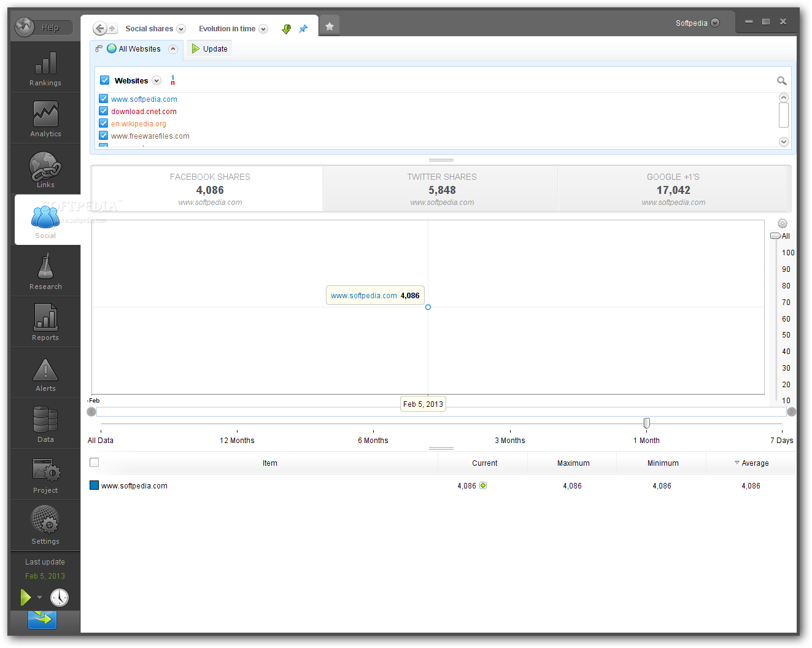812x648 pixels.
Task: Open the www.freewarefiles.com link
Action: click(x=150, y=136)
